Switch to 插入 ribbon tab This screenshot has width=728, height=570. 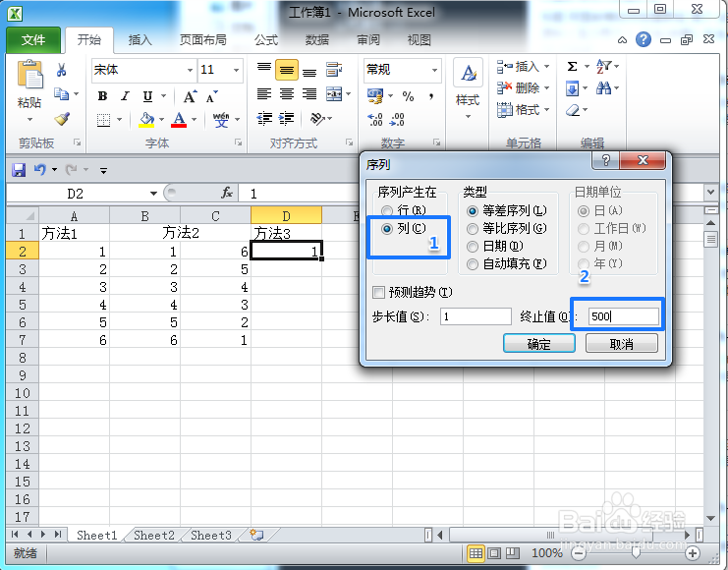[x=140, y=40]
